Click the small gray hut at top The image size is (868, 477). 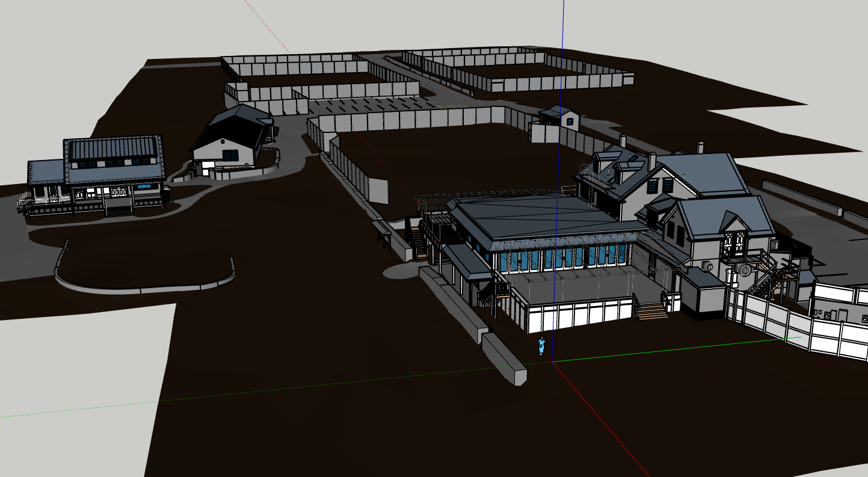coord(558,115)
